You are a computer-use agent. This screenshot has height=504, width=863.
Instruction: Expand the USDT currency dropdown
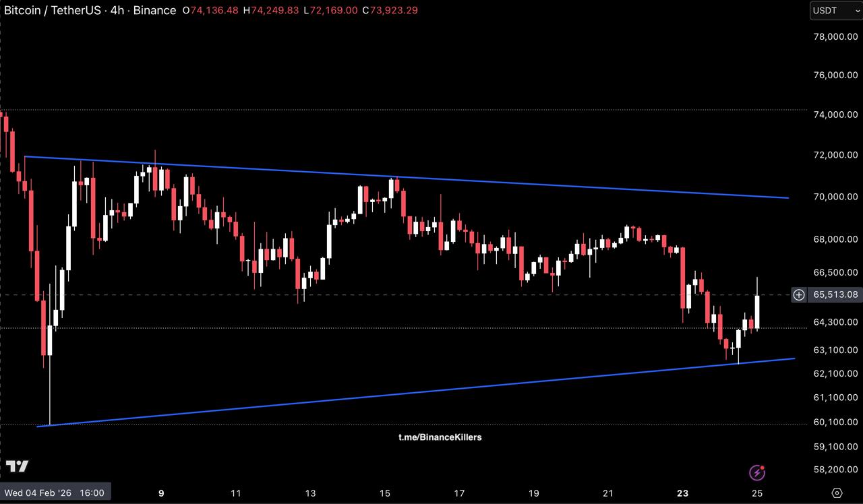835,11
